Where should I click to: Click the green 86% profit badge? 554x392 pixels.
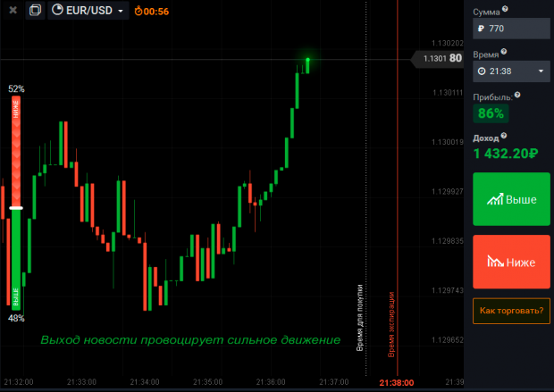[491, 113]
